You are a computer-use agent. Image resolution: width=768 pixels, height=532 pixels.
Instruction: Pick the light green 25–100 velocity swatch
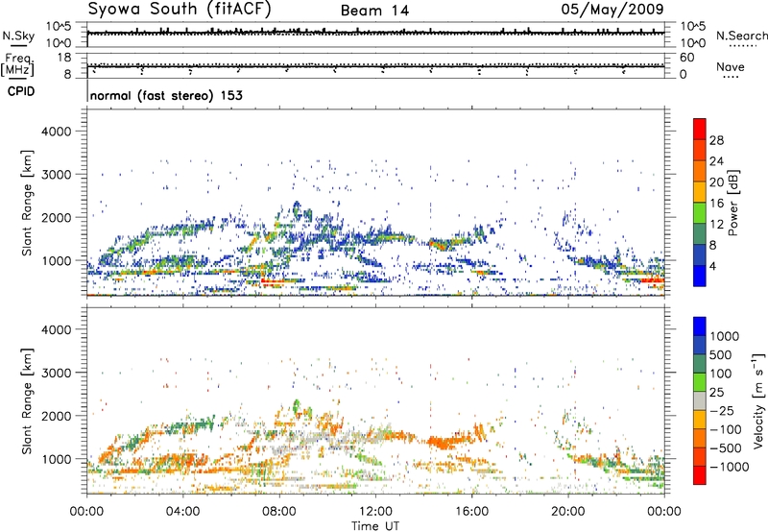pyautogui.click(x=700, y=382)
